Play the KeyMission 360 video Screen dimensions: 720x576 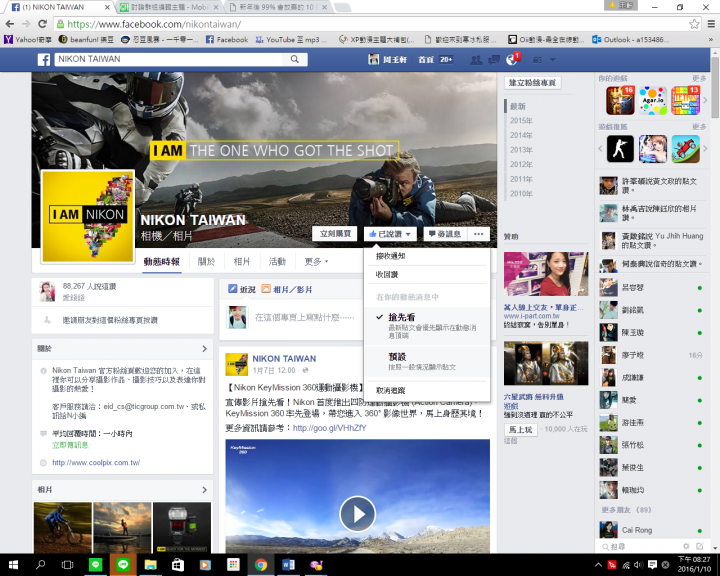tap(357, 514)
